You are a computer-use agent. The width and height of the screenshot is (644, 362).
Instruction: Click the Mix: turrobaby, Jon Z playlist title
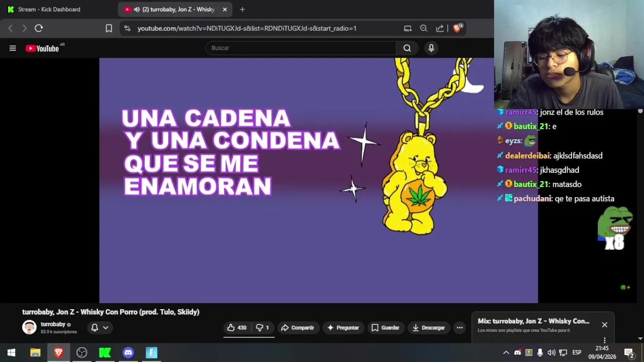533,321
